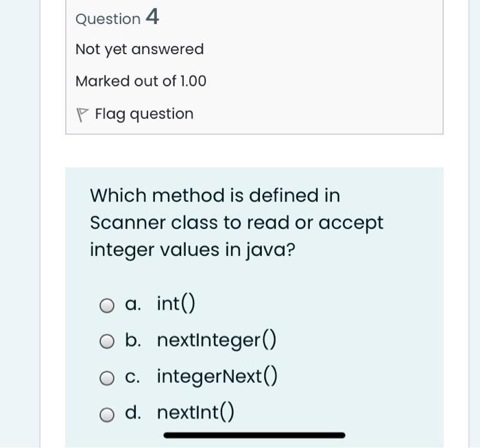Select the radio button for option a
Image resolution: width=480 pixels, height=448 pixels.
coord(106,305)
